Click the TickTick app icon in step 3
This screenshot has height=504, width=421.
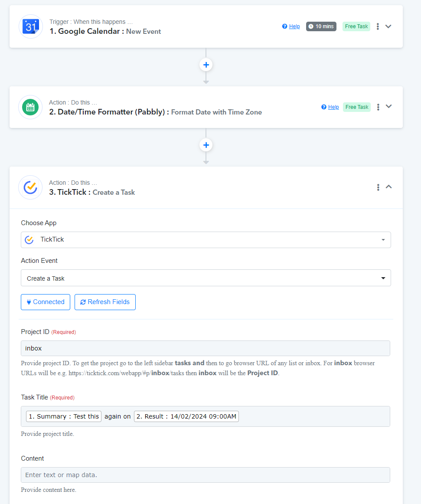coord(30,187)
